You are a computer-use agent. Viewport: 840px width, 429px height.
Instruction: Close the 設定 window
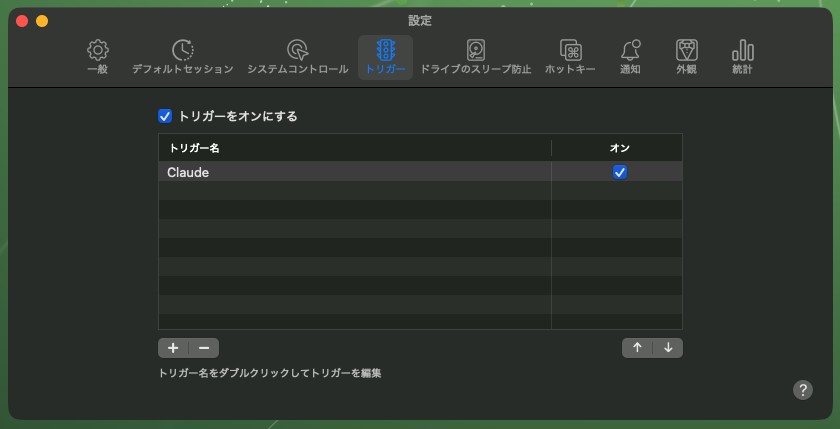22,21
